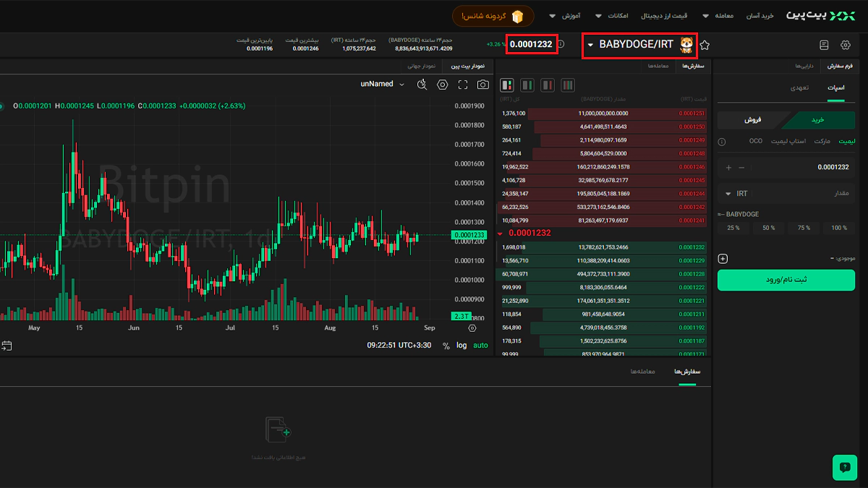Select the trades tab (معامله‌ها) above order book
This screenshot has height=488, width=868.
[x=658, y=67]
